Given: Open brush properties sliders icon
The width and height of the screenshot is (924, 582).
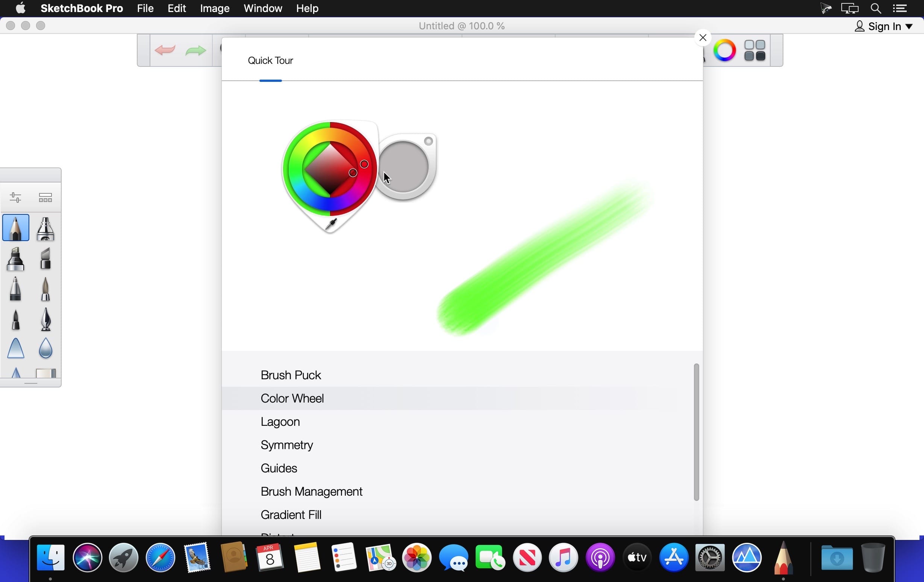Looking at the screenshot, I should pos(15,198).
